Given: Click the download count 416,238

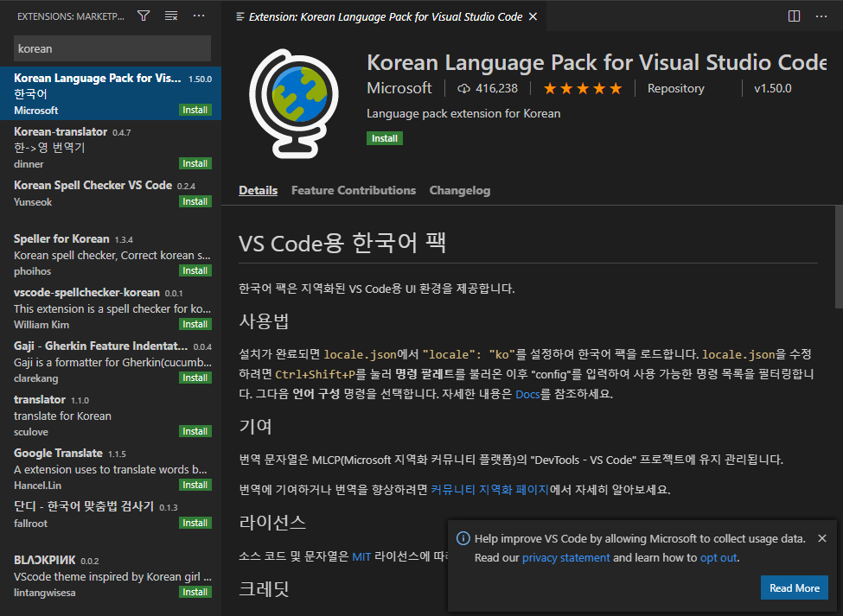Looking at the screenshot, I should pos(487,88).
